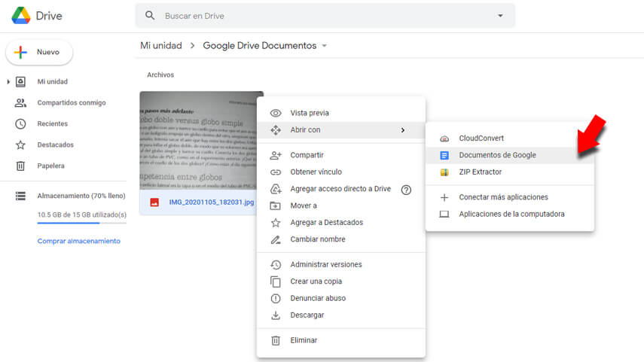Screen dimensions: 644x362
Task: Expand the Mi unidad tree arrow
Action: (8, 81)
